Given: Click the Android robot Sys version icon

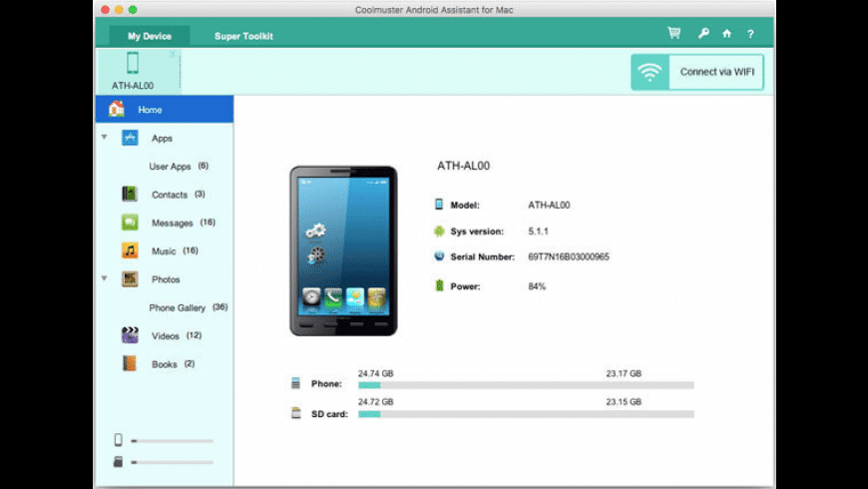Looking at the screenshot, I should tap(439, 231).
